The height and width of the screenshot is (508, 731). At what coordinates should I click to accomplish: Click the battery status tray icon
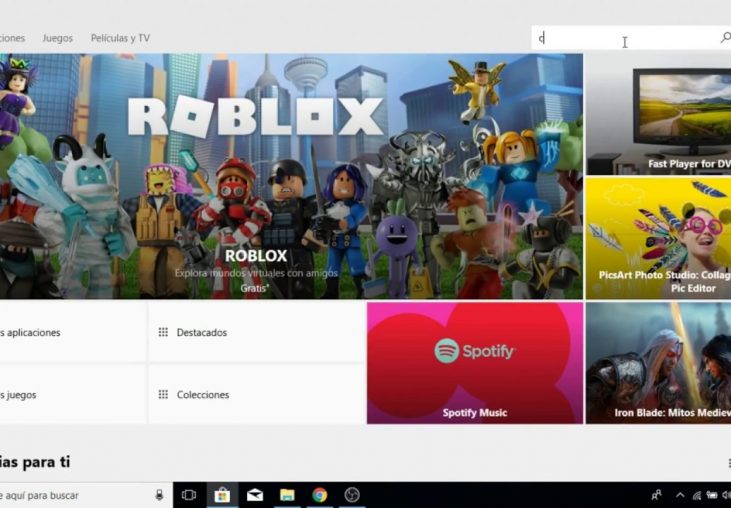[712, 495]
